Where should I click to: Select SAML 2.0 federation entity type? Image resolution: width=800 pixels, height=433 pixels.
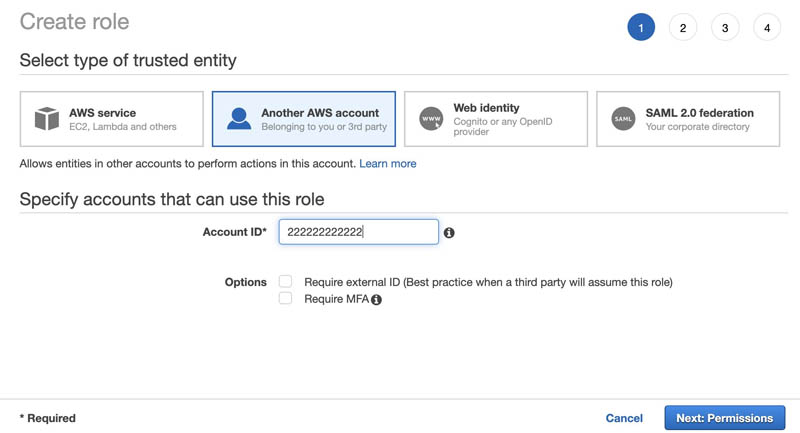click(x=688, y=119)
